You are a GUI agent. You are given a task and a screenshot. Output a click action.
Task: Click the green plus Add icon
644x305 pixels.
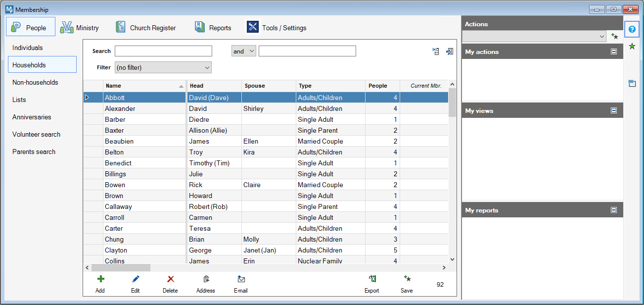[x=100, y=279]
